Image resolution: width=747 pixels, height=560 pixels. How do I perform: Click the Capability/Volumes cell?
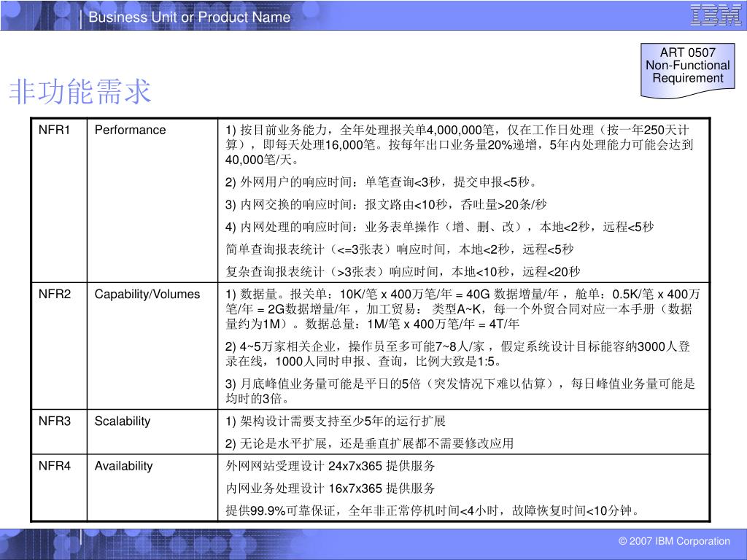pyautogui.click(x=152, y=346)
